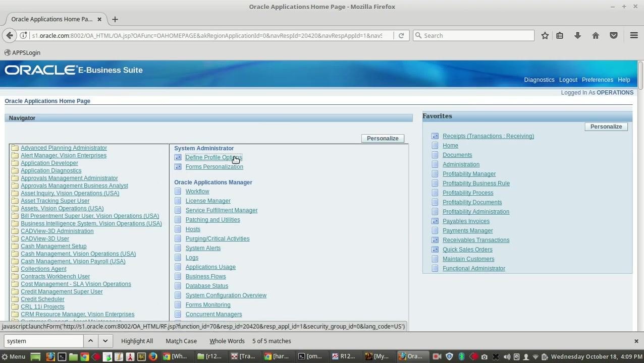Click the Logout link
The width and height of the screenshot is (644, 363).
568,80
